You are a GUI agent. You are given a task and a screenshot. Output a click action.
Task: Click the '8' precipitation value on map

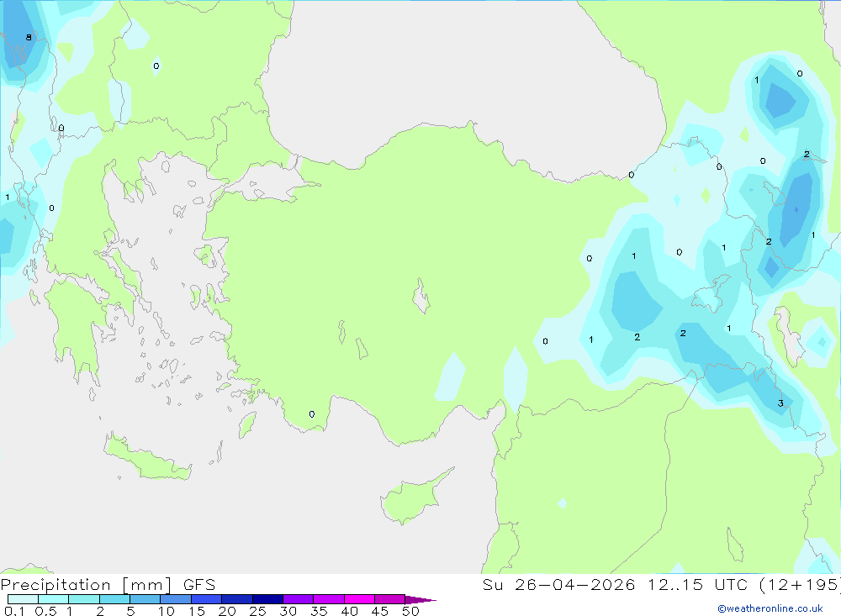pyautogui.click(x=29, y=37)
